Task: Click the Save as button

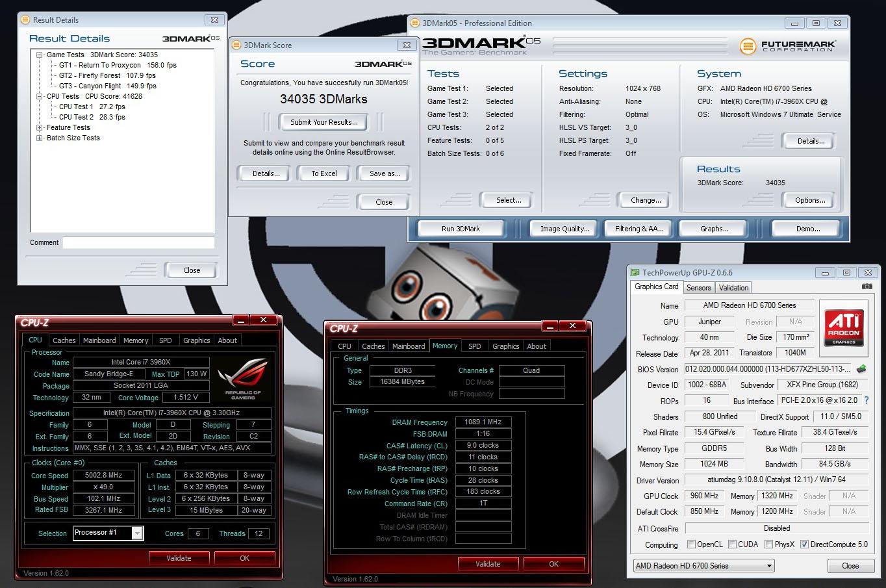Action: click(385, 173)
